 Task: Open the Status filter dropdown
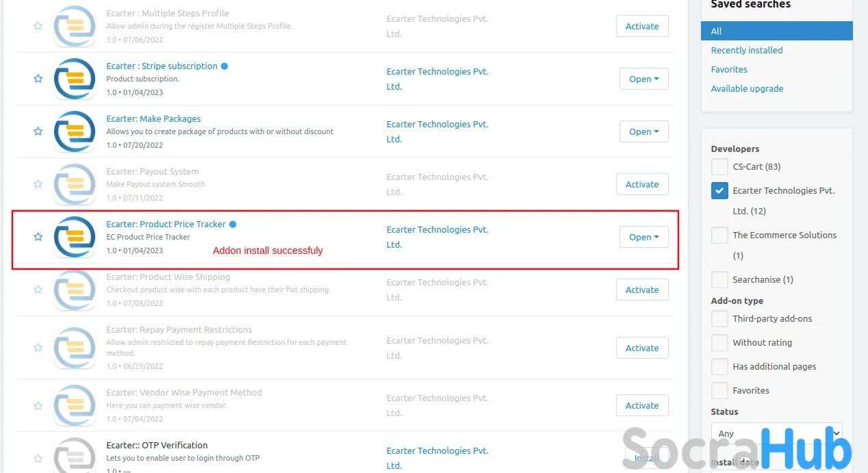pos(776,433)
